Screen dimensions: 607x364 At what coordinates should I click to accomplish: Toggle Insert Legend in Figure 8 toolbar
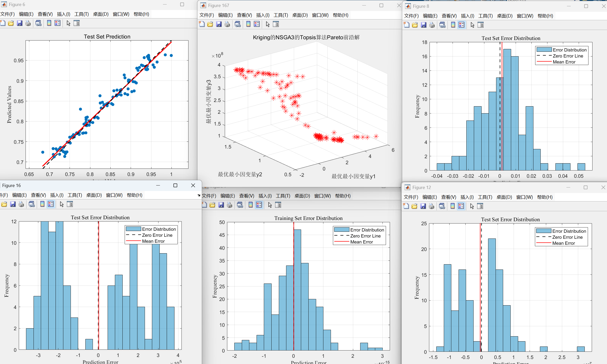[x=461, y=25]
